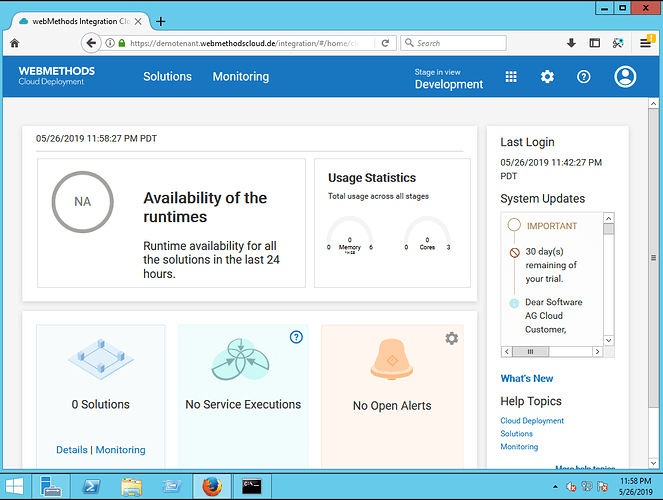663x500 pixels.
Task: Open PowerShell from the taskbar
Action: pos(88,487)
